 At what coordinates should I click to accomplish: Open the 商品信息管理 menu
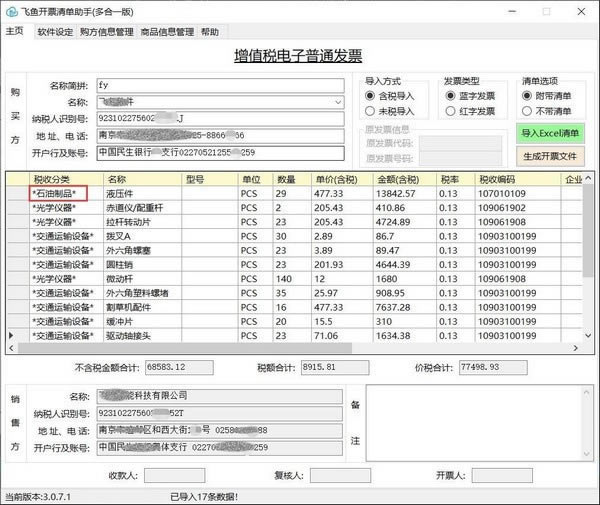[167, 32]
